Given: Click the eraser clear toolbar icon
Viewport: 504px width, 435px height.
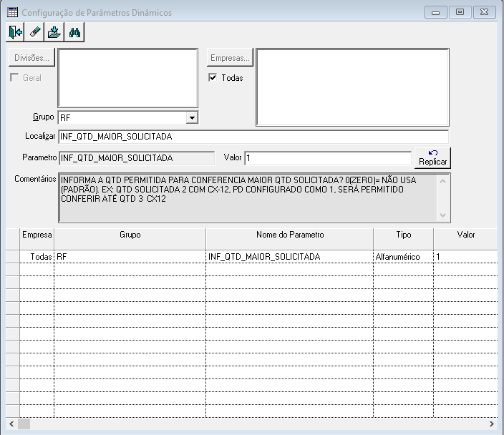Looking at the screenshot, I should (34, 32).
